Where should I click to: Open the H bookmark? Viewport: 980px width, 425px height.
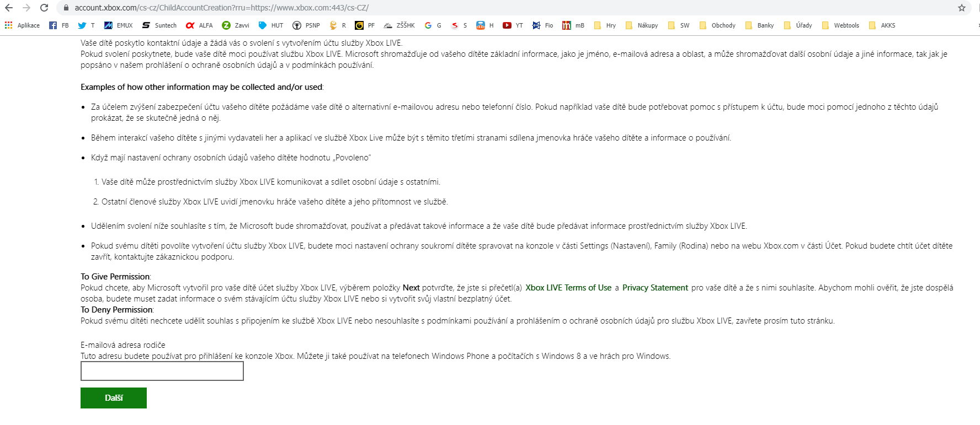click(x=485, y=25)
